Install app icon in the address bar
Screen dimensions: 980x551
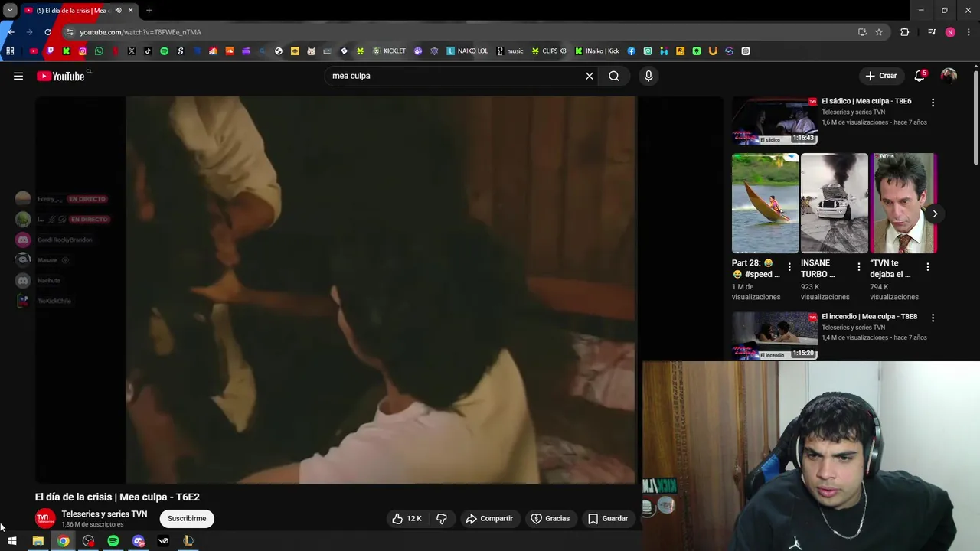tap(862, 32)
